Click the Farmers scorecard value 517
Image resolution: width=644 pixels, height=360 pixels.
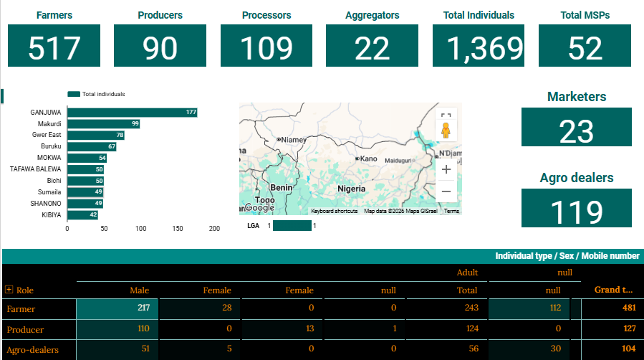(x=54, y=47)
